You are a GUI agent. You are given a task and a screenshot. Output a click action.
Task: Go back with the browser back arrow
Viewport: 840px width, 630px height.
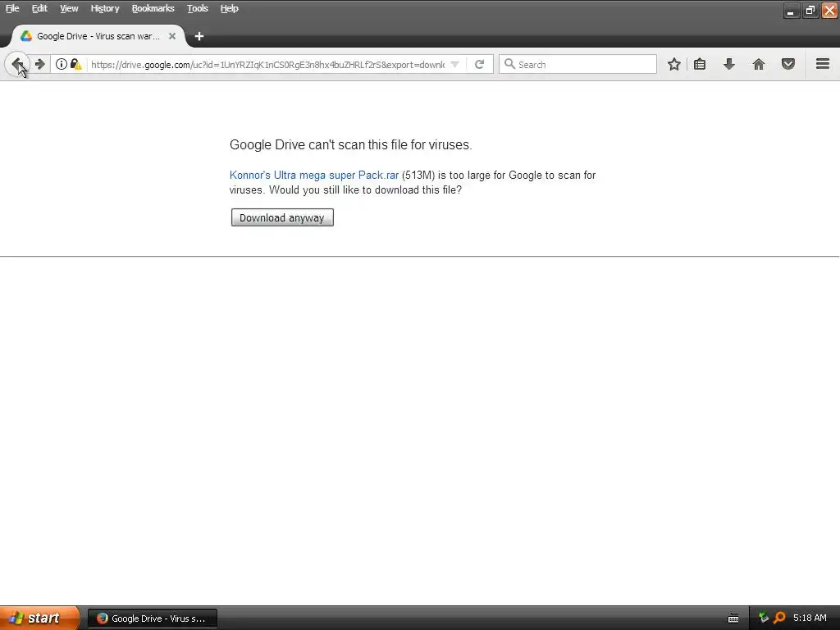(x=17, y=64)
